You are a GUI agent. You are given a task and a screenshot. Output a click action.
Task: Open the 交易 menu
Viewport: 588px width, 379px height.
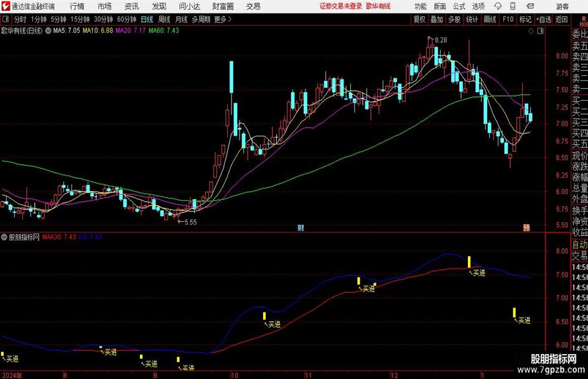pyautogui.click(x=253, y=6)
